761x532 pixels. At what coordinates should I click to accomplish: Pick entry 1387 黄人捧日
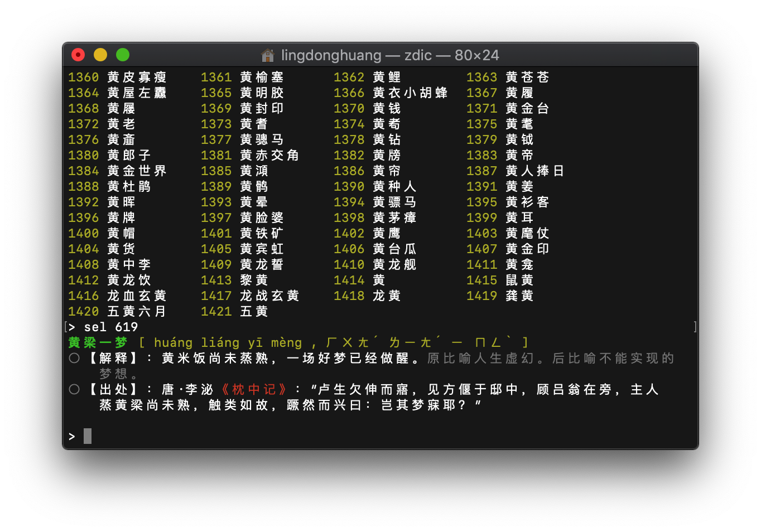[515, 171]
